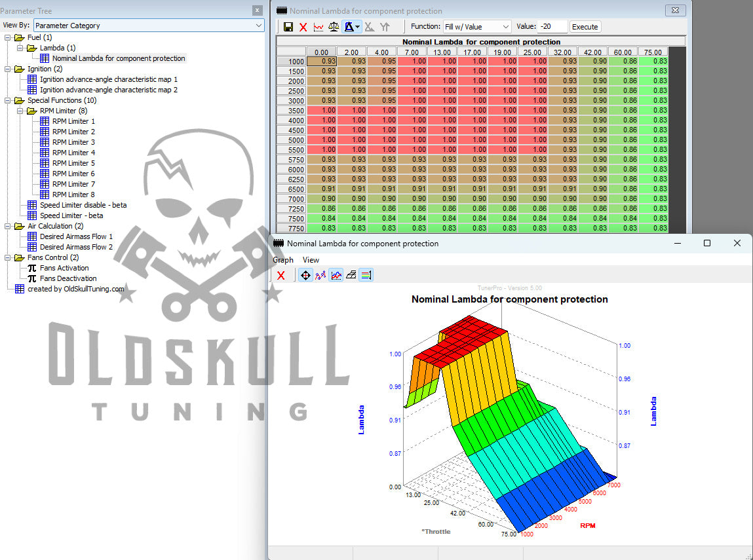Select cell at row 2000, column 4.00
The width and height of the screenshot is (753, 560).
pos(382,81)
